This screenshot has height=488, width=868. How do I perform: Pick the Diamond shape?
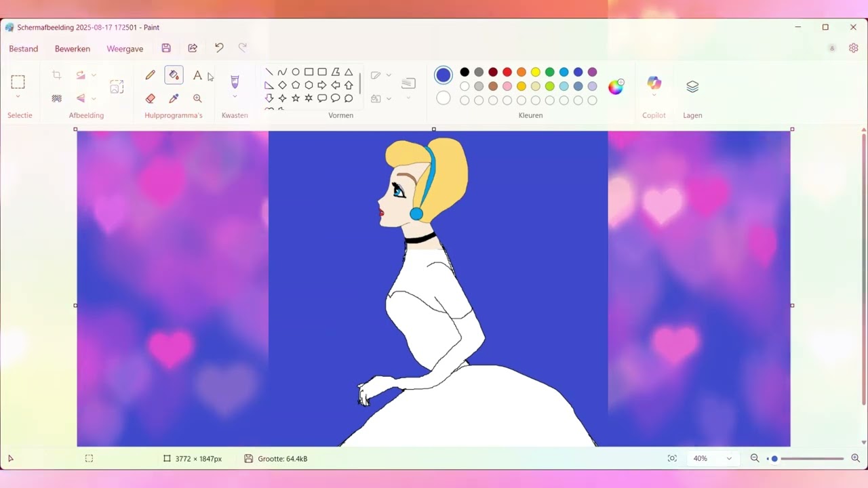(x=282, y=85)
